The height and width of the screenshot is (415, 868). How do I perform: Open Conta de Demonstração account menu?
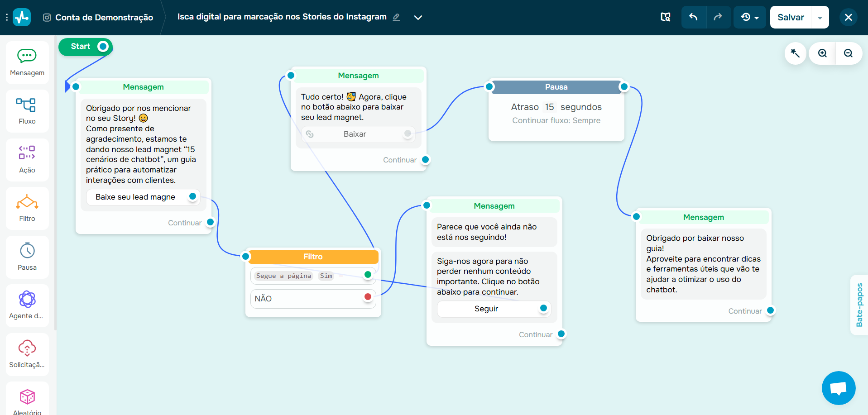pos(98,18)
